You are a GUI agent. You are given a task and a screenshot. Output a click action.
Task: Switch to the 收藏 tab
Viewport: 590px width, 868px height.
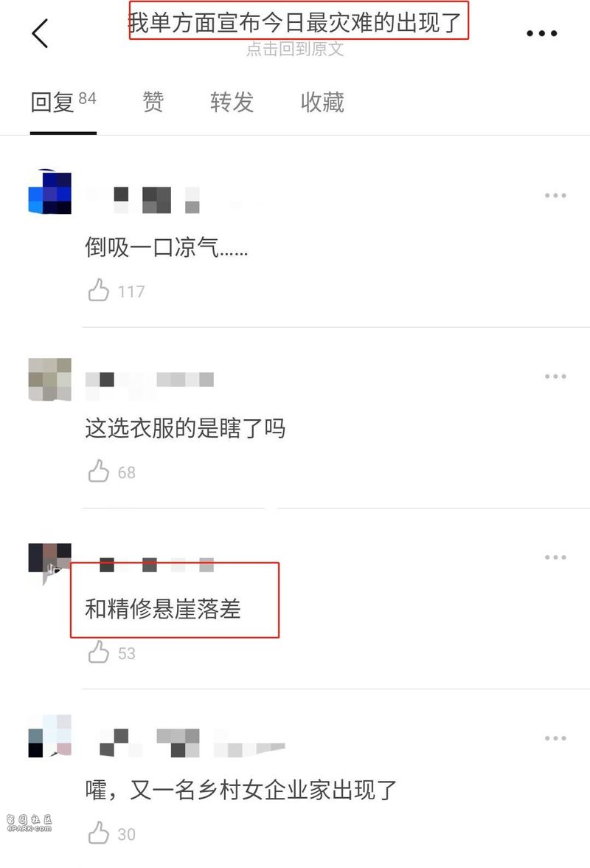pyautogui.click(x=322, y=102)
